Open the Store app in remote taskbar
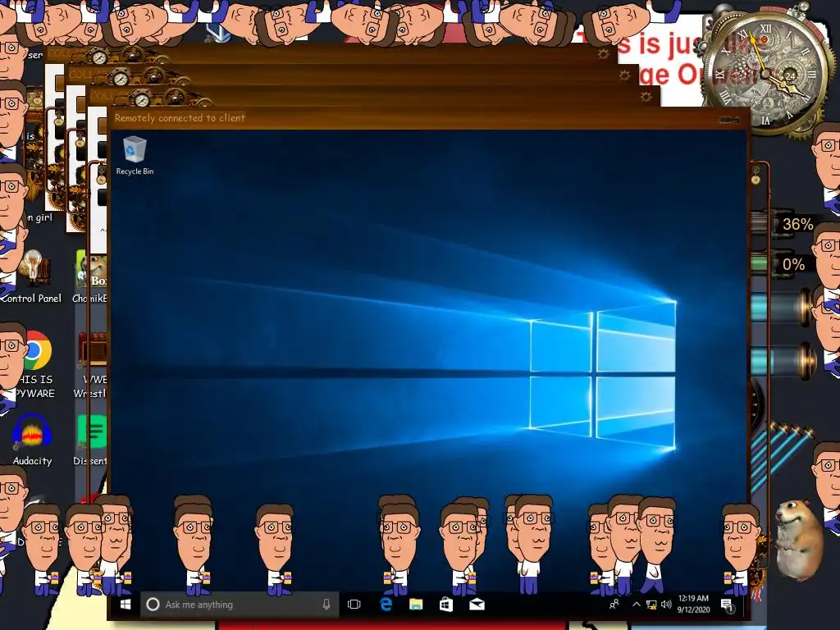 (446, 605)
